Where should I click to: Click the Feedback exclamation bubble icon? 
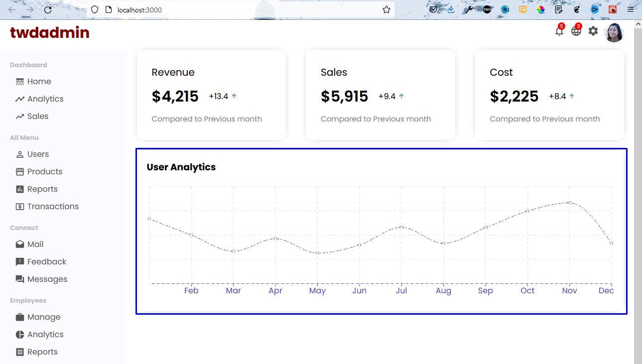(20, 262)
